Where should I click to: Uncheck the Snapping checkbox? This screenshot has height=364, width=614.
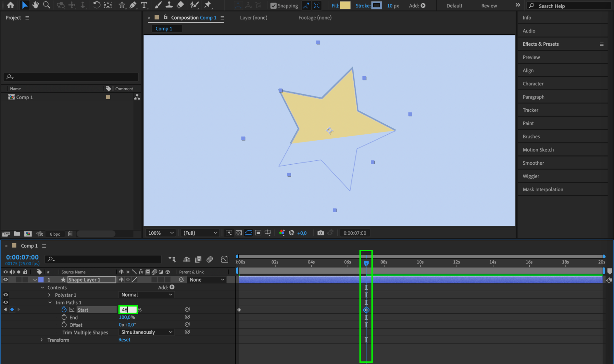click(273, 6)
